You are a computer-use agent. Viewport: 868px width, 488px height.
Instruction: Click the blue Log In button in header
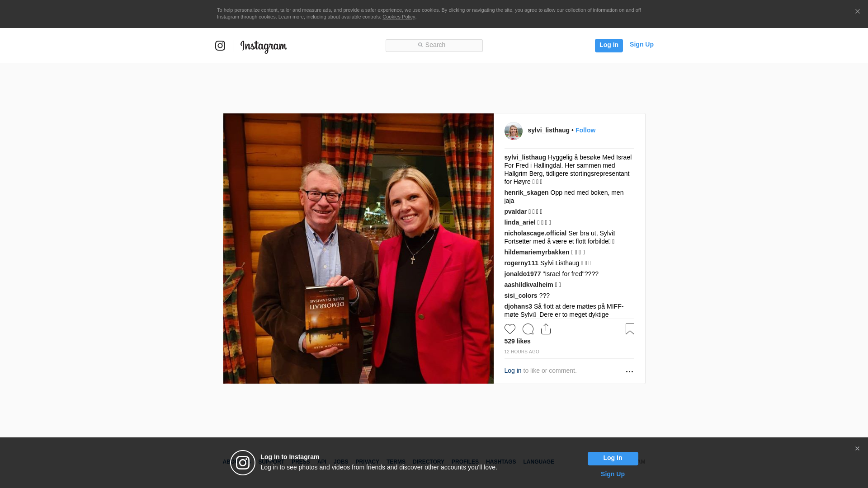tap(609, 45)
